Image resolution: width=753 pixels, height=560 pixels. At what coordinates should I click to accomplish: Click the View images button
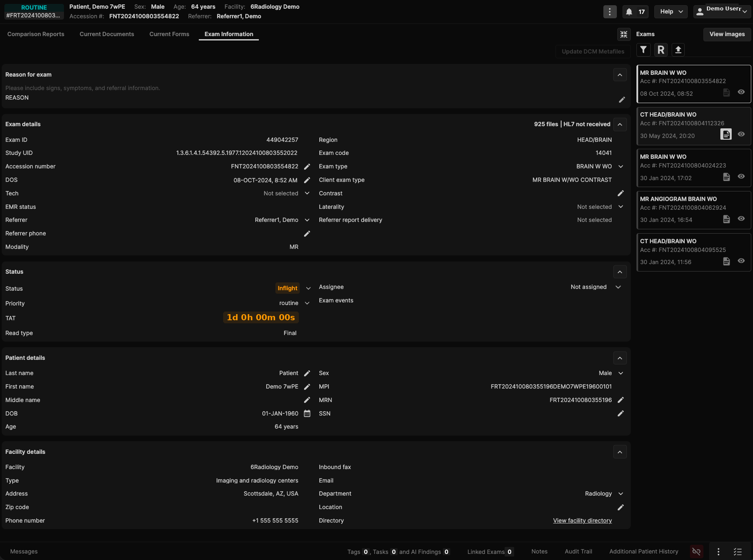click(x=727, y=34)
